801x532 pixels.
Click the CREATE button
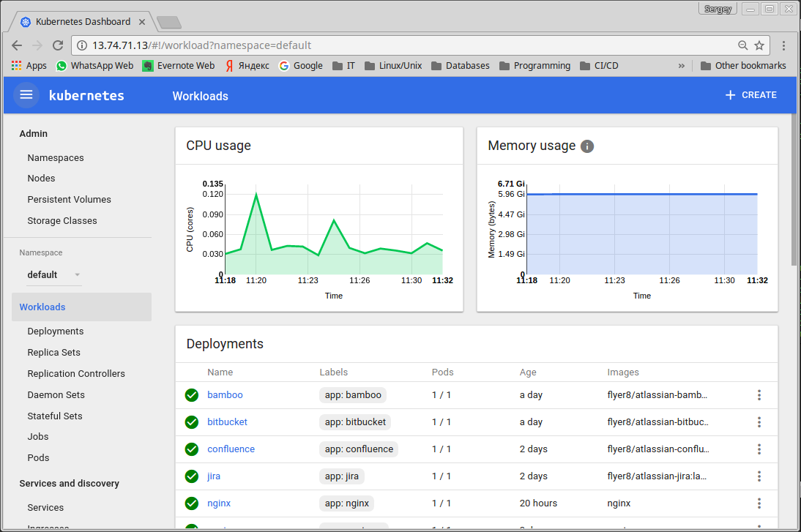click(750, 94)
